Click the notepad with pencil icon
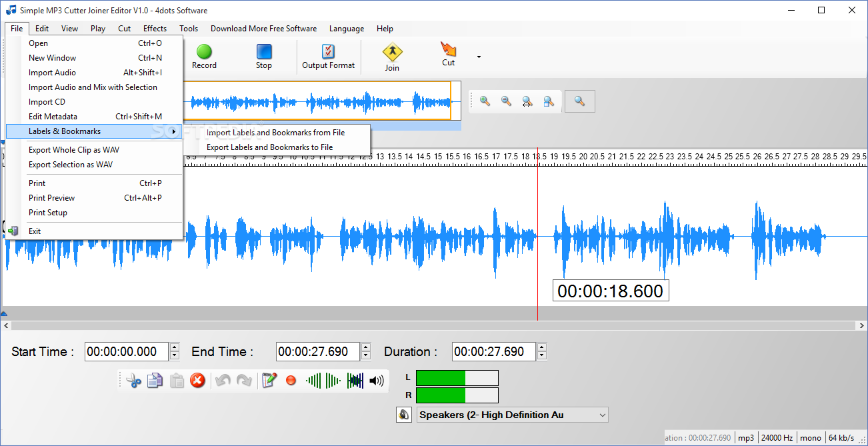Viewport: 868px width, 446px height. coord(269,381)
